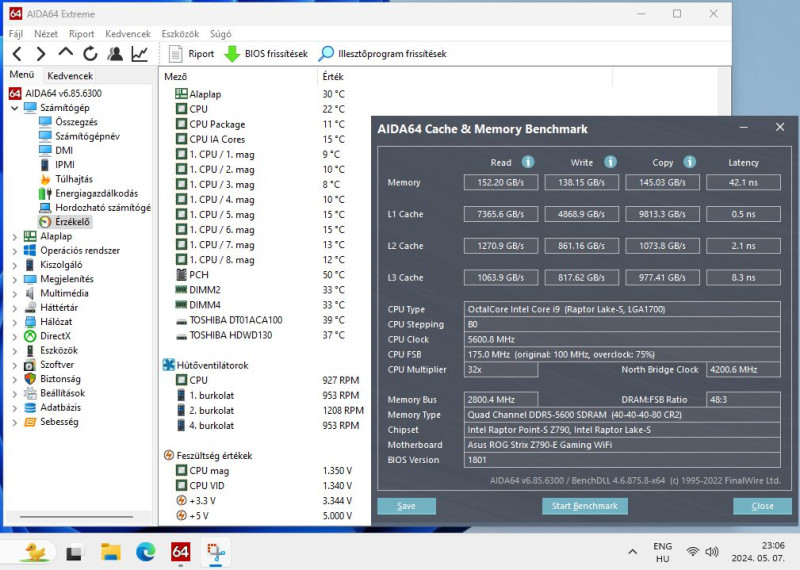Open Snipping Tool from taskbar

tap(216, 552)
